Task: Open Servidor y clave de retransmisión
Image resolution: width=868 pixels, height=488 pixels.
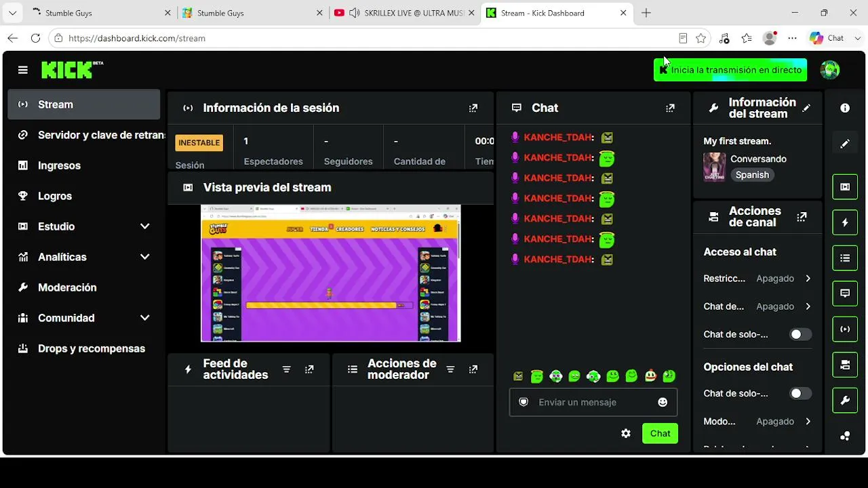Action: (92, 135)
